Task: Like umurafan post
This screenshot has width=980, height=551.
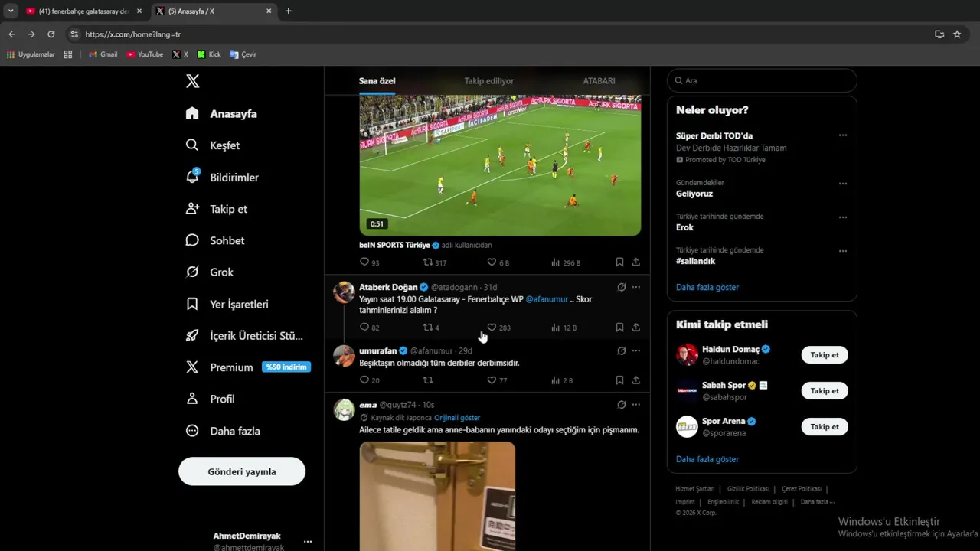Action: click(x=497, y=380)
